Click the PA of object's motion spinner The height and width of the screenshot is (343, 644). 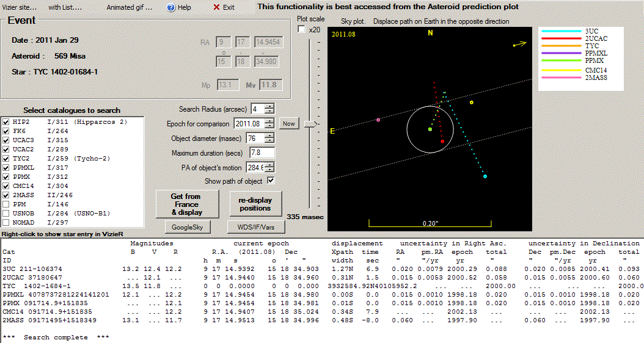[x=269, y=167]
